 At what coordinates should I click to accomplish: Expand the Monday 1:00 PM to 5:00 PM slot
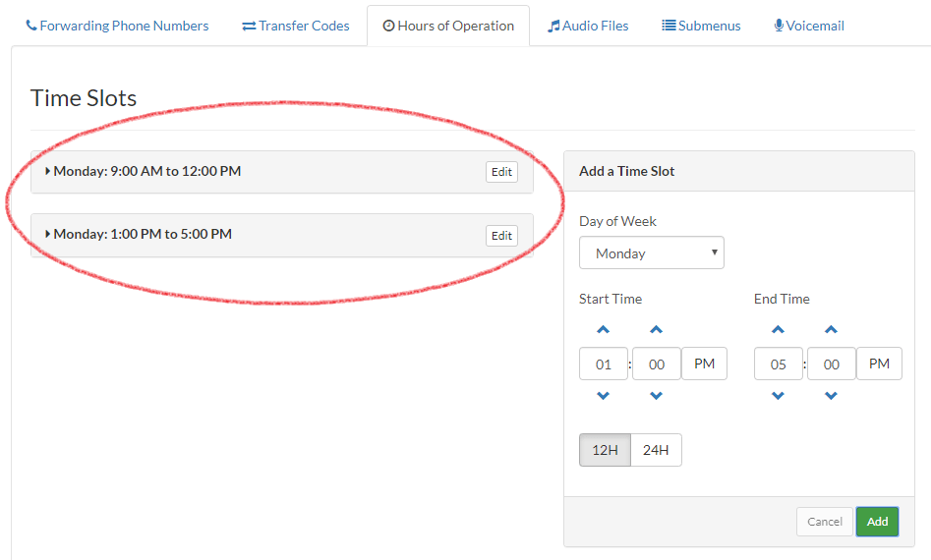(139, 235)
